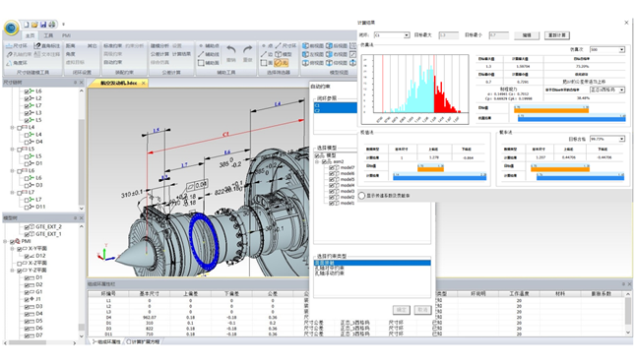Screen dimensions: 635x364
Task: Click the Print icon in quick access toolbar
Action: point(52,25)
